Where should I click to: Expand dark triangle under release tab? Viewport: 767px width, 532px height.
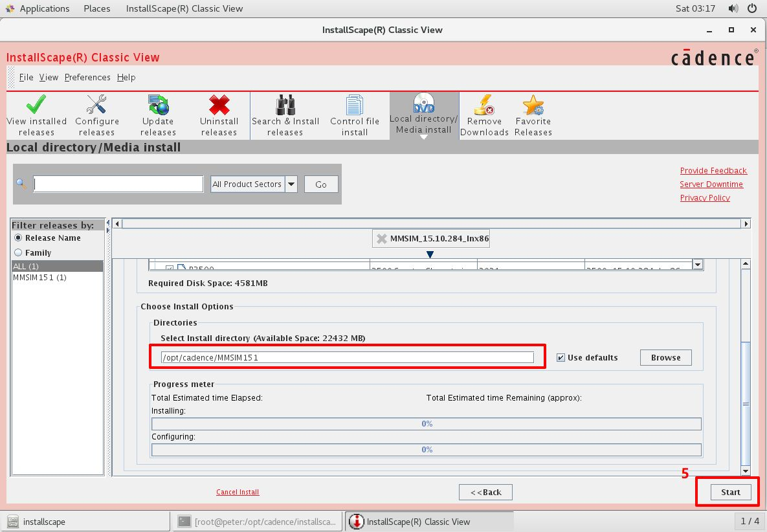430,254
